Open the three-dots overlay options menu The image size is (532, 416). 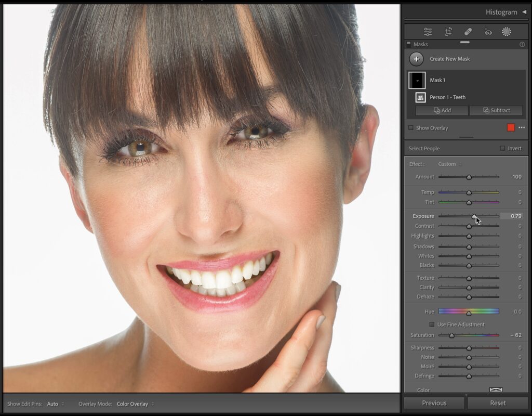click(522, 128)
